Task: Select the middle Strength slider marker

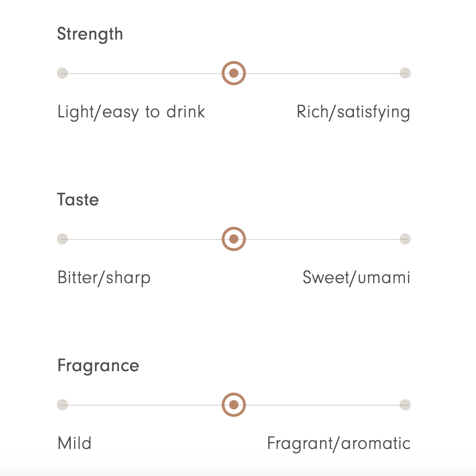Action: click(x=234, y=73)
